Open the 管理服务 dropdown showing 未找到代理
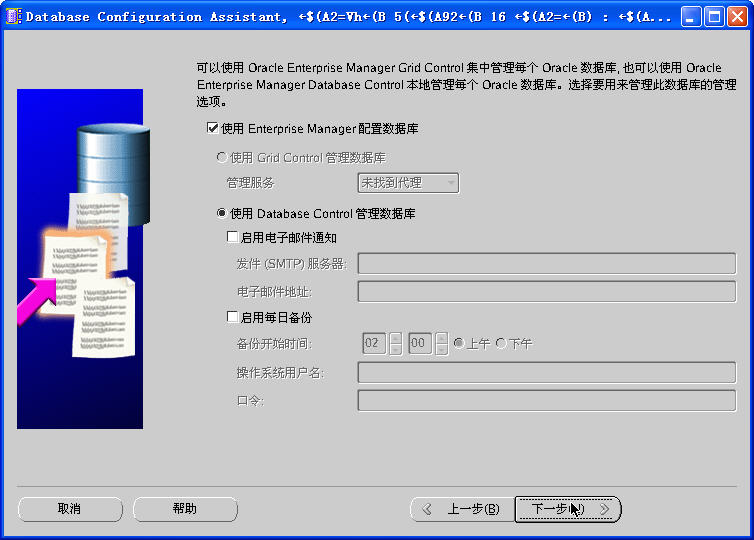754x540 pixels. pyautogui.click(x=408, y=183)
